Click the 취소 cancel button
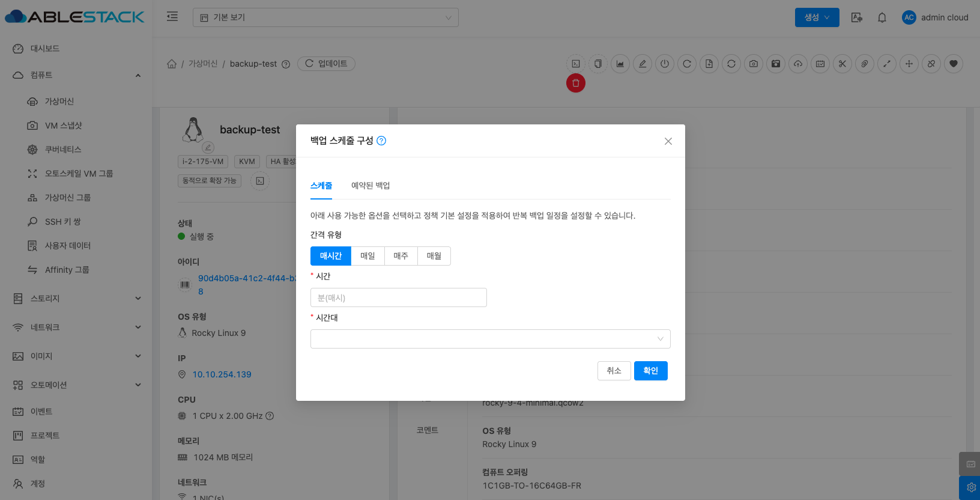980x500 pixels. [614, 371]
